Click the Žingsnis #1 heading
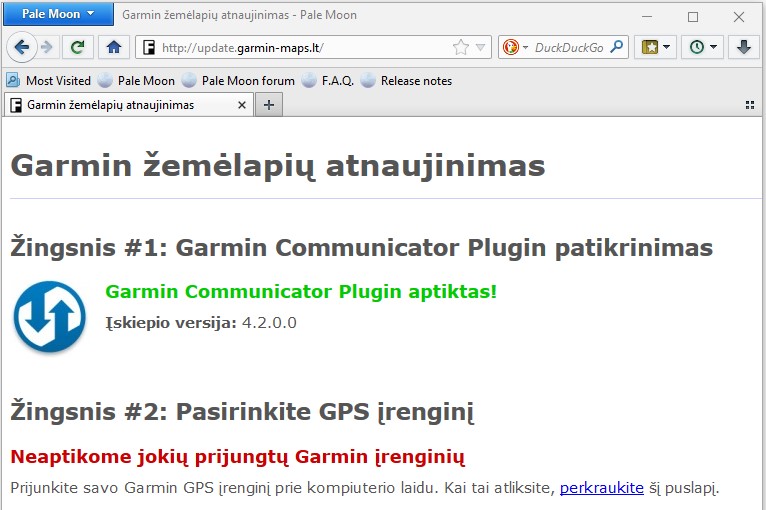Screen dimensions: 766x510 pyautogui.click(x=362, y=247)
